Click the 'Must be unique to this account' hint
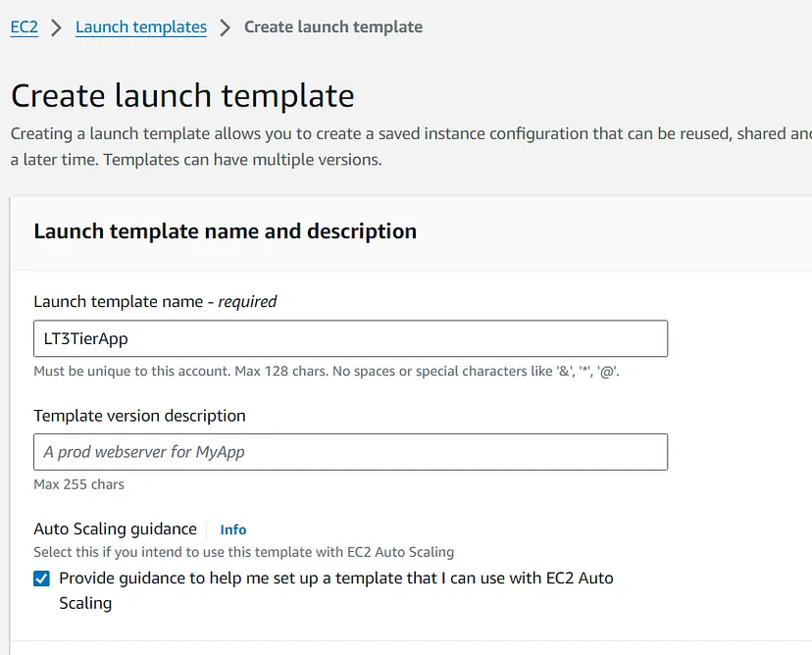 pos(326,372)
